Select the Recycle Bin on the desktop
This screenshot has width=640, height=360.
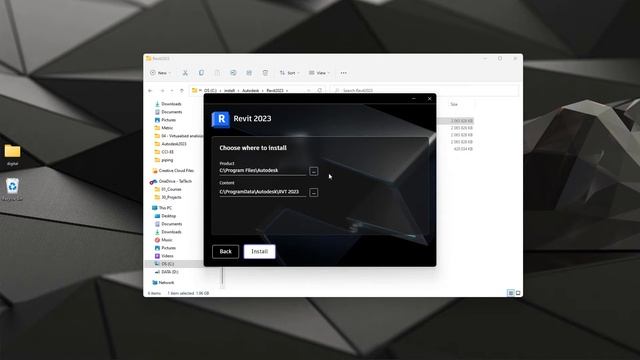pos(12,189)
